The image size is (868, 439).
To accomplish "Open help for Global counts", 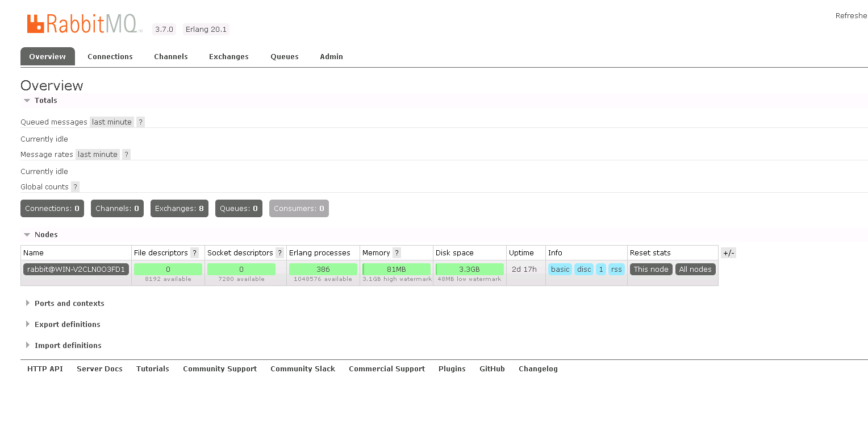I will 75,187.
